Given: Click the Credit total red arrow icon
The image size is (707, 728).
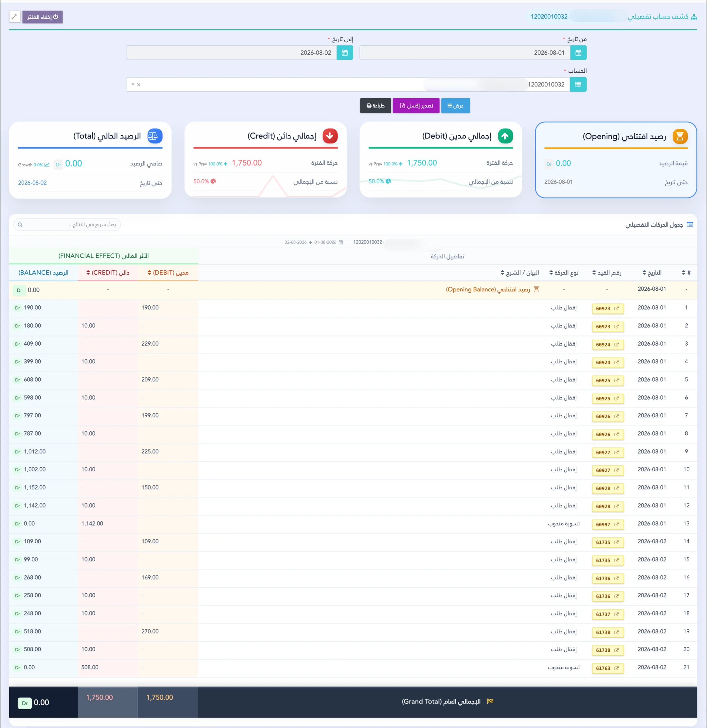Looking at the screenshot, I should click(330, 136).
